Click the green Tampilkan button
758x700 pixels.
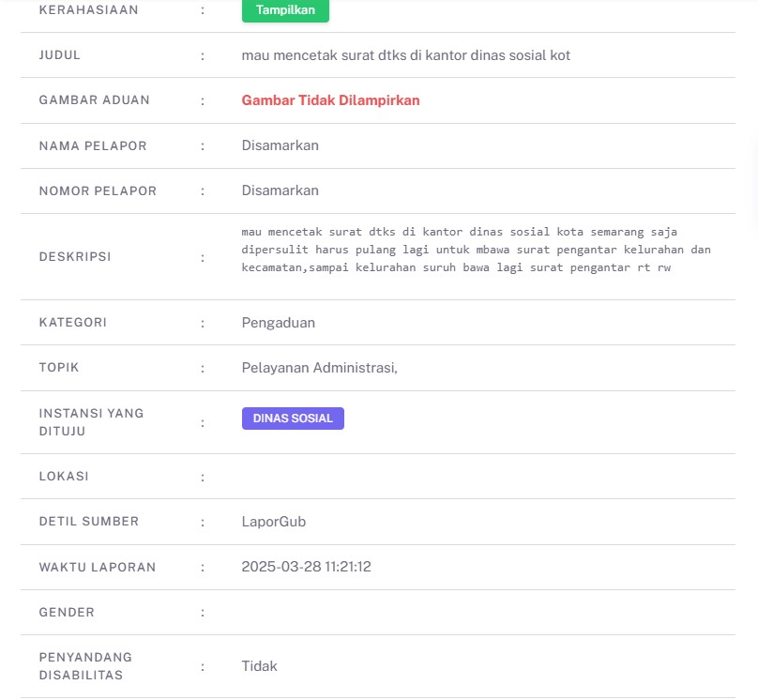pyautogui.click(x=285, y=10)
